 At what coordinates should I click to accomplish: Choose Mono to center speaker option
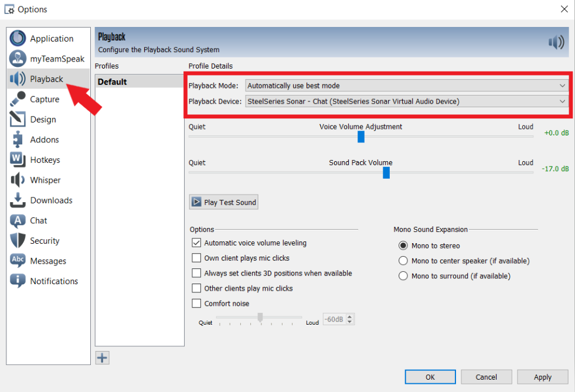tap(403, 260)
